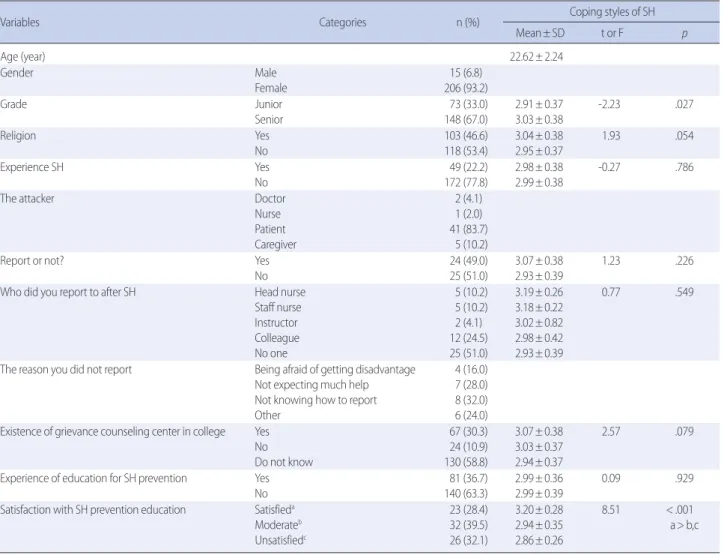Select the p value '.929'
Viewport: 724px width, 555px height.
(x=684, y=478)
